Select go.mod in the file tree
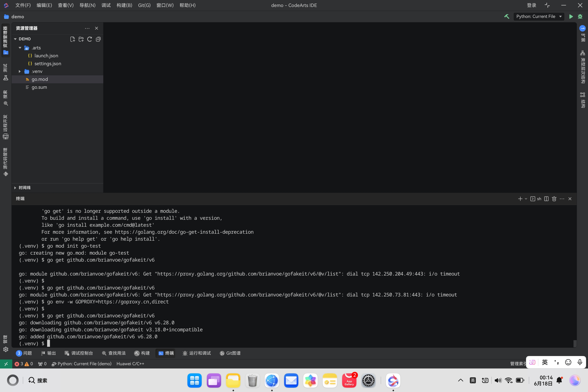Screen dimensions: 588x392 tap(57, 79)
